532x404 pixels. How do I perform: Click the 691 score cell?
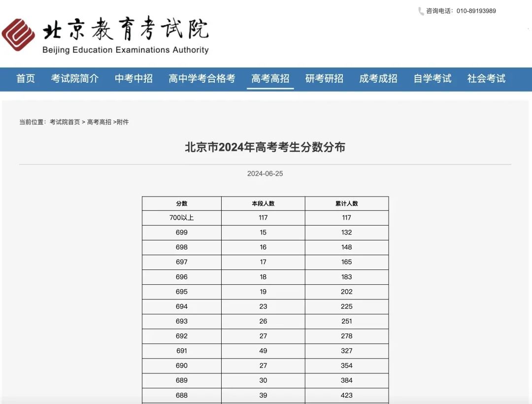(x=181, y=351)
